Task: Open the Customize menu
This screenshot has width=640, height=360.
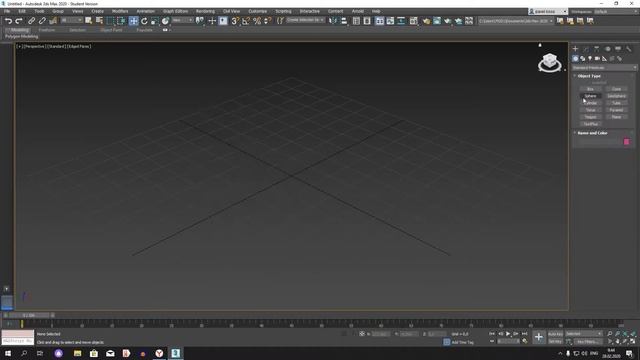Action: pyautogui.click(x=258, y=11)
